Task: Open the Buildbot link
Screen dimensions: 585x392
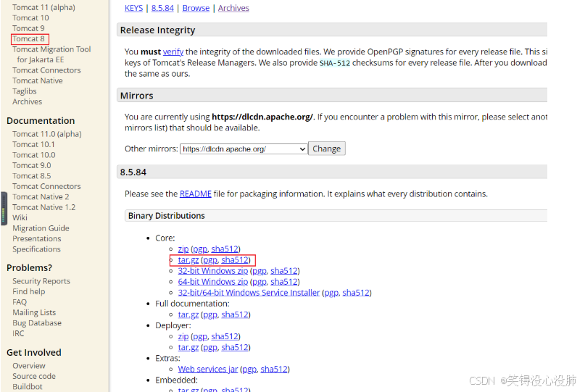Action: point(28,386)
